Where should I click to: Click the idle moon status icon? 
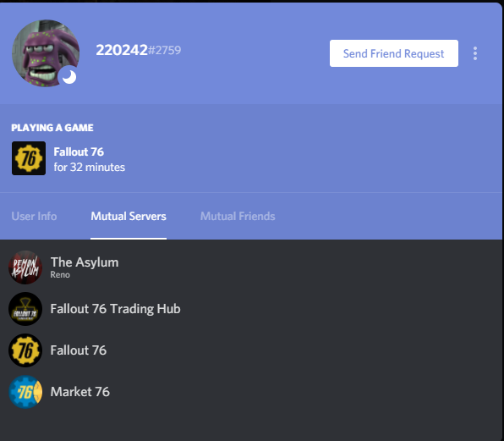69,77
